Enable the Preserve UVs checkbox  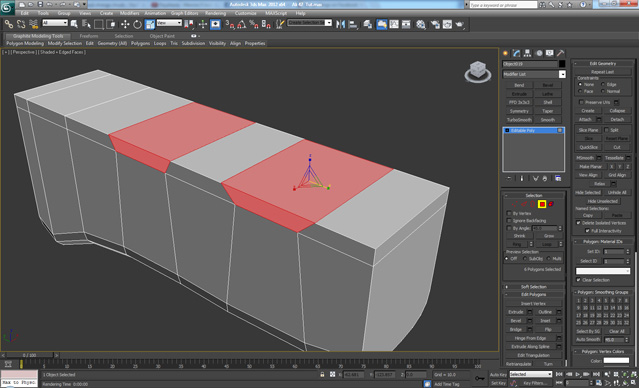coord(582,102)
